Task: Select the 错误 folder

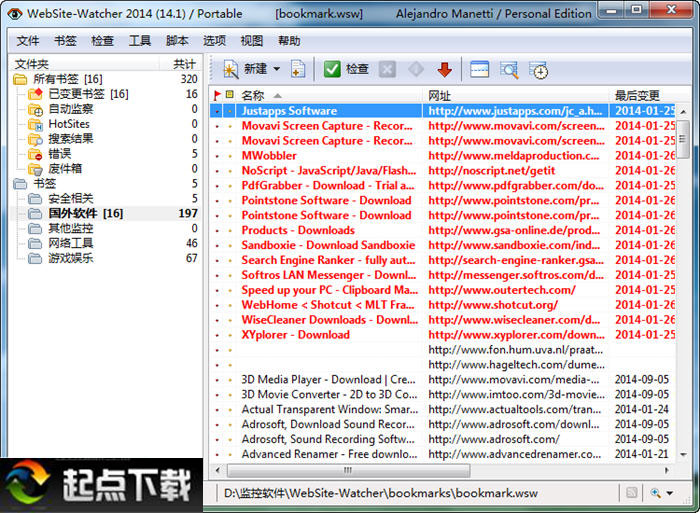Action: pos(59,154)
